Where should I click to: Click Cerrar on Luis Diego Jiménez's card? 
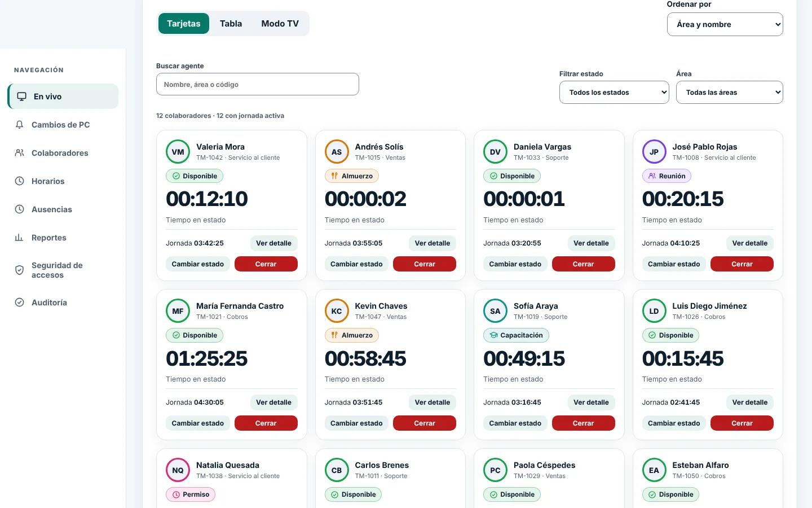tap(742, 423)
